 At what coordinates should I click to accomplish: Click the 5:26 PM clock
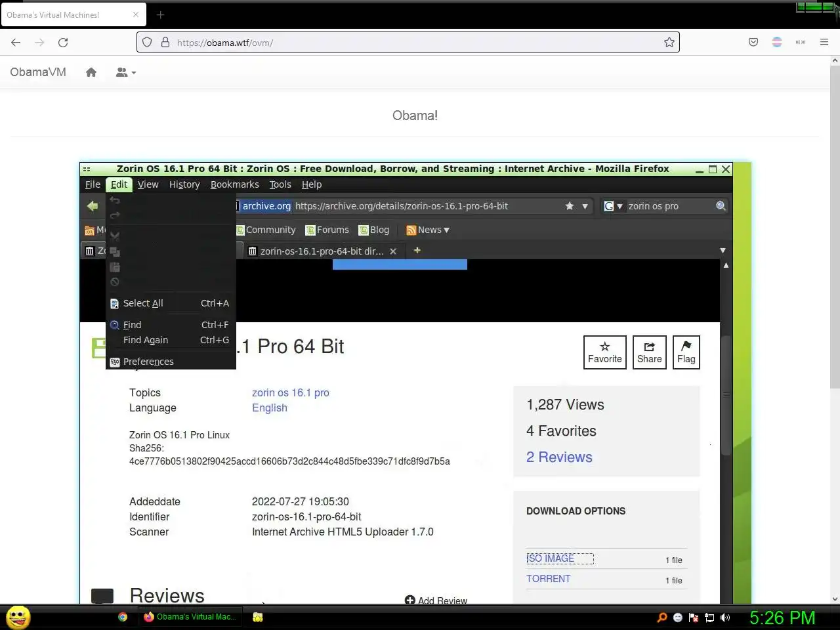(x=782, y=618)
